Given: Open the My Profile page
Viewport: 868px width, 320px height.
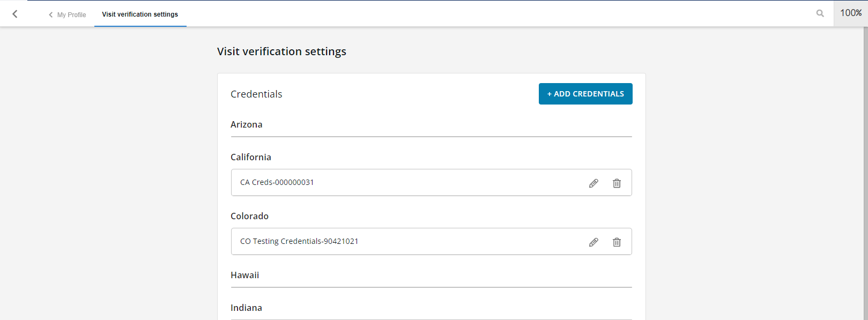Looking at the screenshot, I should 70,14.
